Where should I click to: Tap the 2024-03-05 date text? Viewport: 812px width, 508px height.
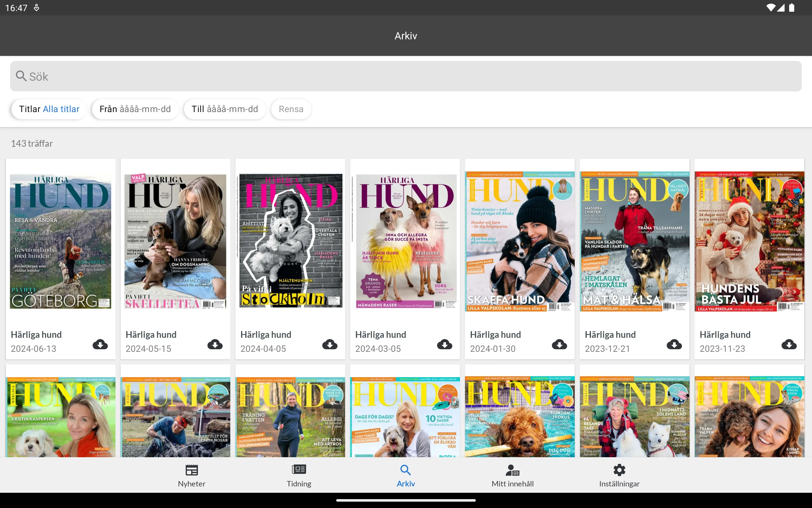tap(378, 349)
